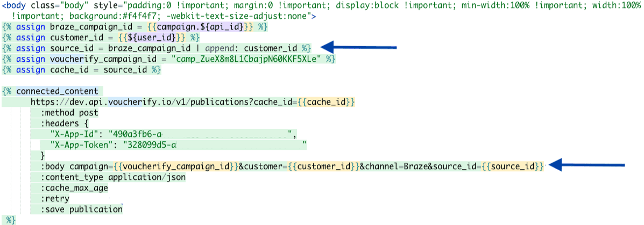The image size is (644, 225).
Task: Click the {{cache_id}} parameter in the URL
Action: (329, 102)
